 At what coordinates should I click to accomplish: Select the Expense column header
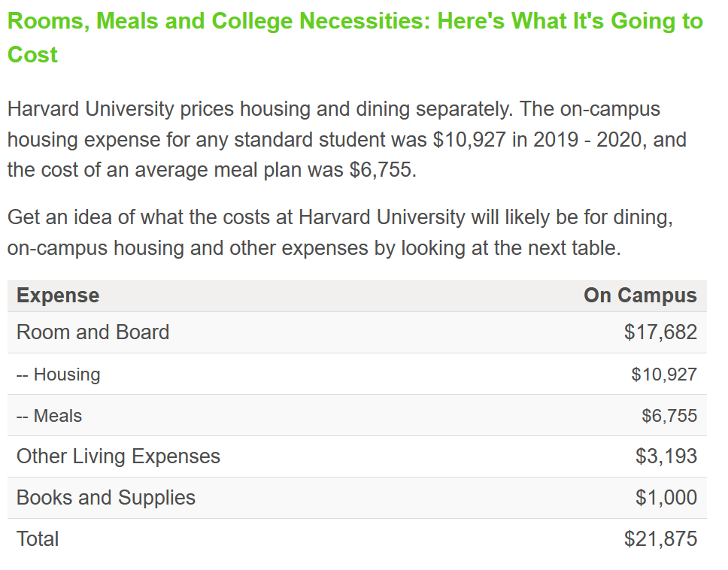tap(58, 296)
